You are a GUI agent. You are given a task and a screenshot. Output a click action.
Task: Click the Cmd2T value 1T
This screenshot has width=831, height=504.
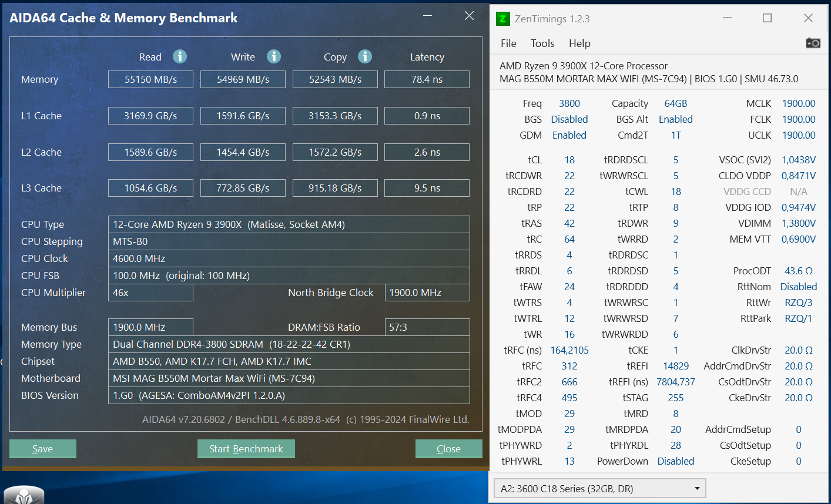pos(676,135)
